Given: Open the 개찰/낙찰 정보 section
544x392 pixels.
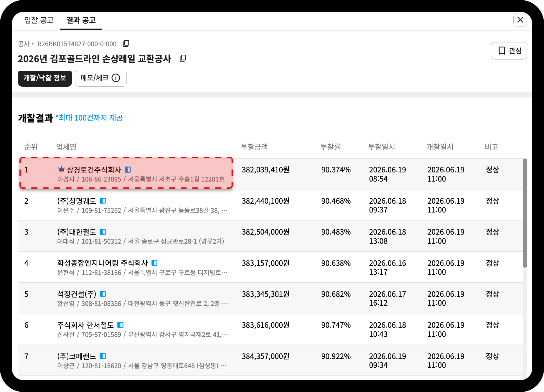Looking at the screenshot, I should click(x=45, y=78).
